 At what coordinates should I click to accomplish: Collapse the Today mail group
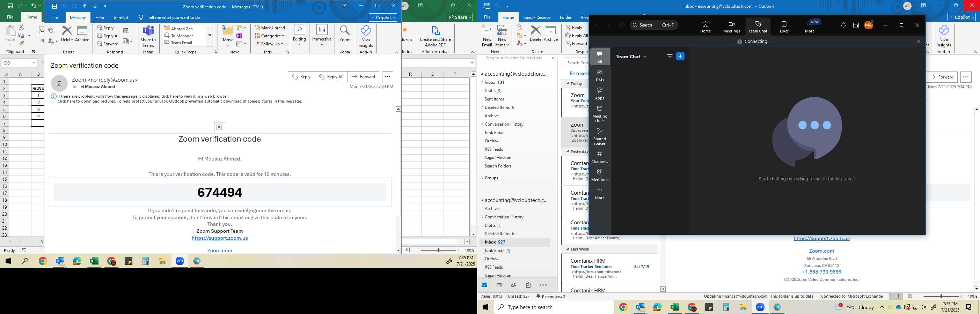(x=568, y=84)
